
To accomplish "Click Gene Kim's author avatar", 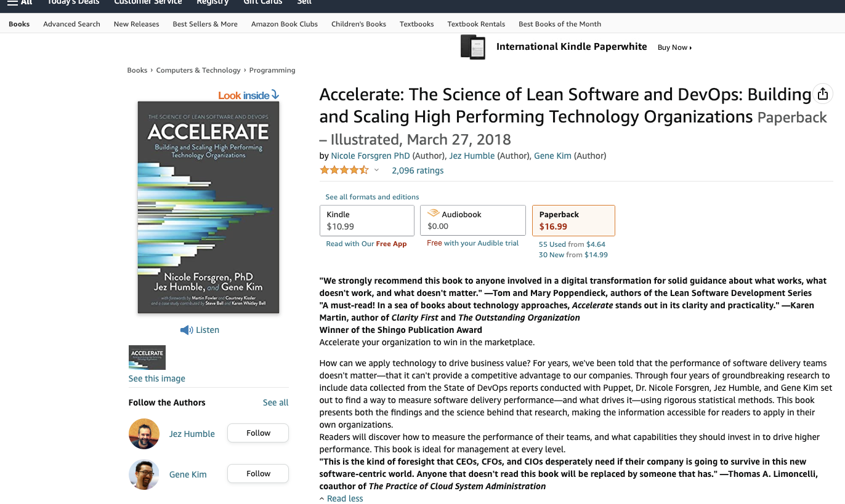I will point(144,474).
